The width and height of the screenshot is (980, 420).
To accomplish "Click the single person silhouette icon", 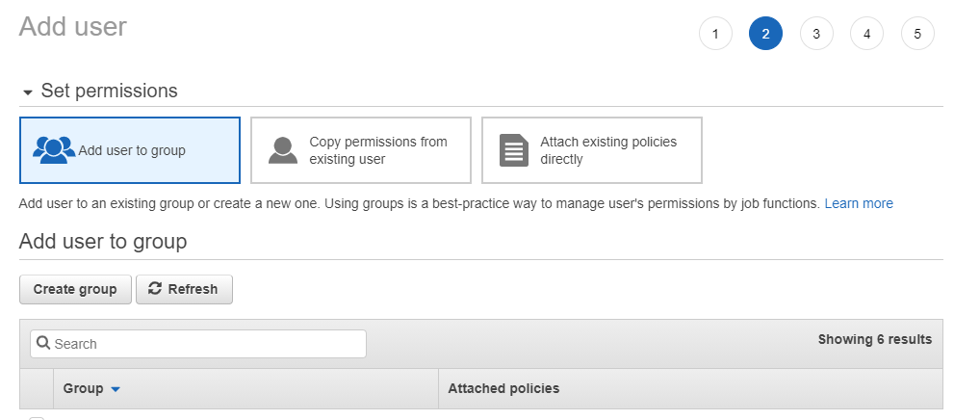I will (x=283, y=150).
